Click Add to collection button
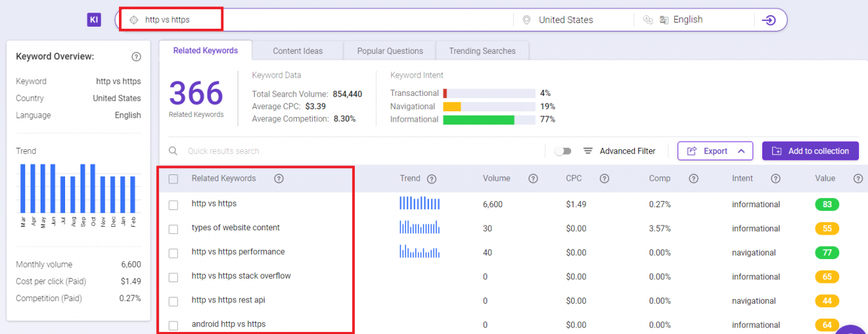Viewport: 868px width, 334px height. (x=810, y=151)
